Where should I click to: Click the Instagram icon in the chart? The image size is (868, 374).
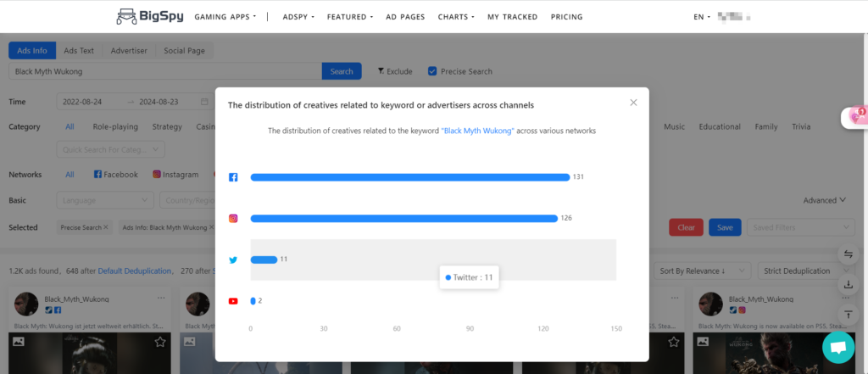pyautogui.click(x=233, y=218)
